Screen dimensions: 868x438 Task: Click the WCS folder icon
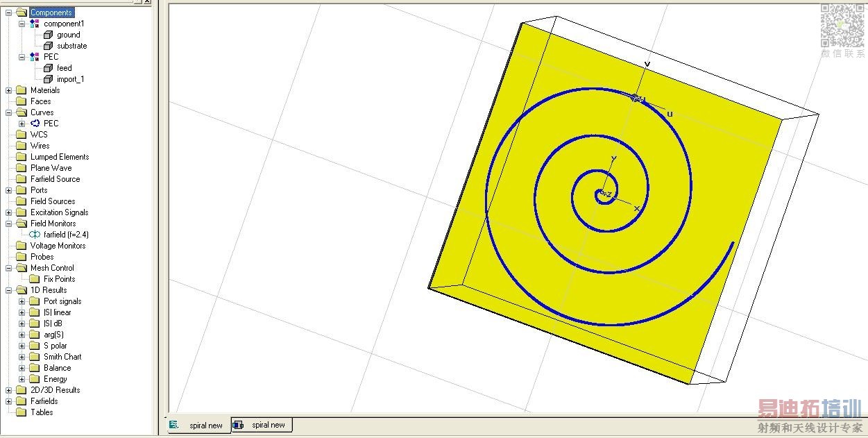21,135
